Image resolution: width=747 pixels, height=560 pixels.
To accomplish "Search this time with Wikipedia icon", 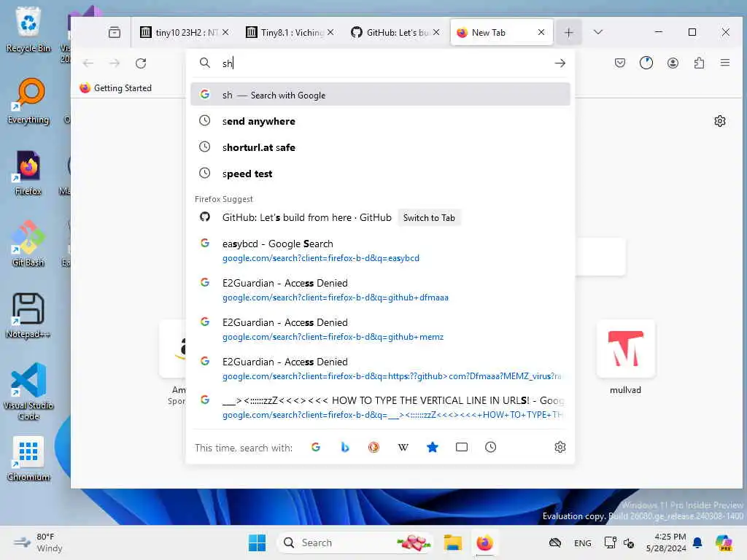I will 403,447.
